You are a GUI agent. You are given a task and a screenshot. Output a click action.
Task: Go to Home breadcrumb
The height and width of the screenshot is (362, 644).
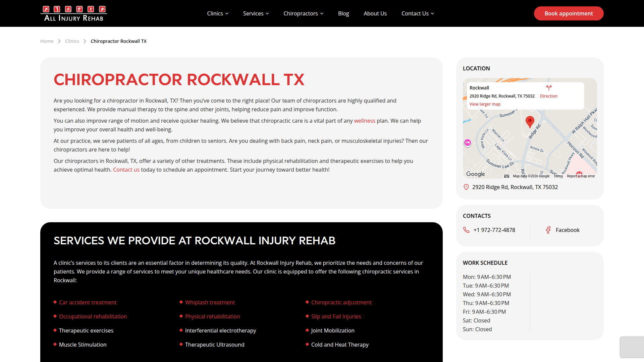coord(47,41)
